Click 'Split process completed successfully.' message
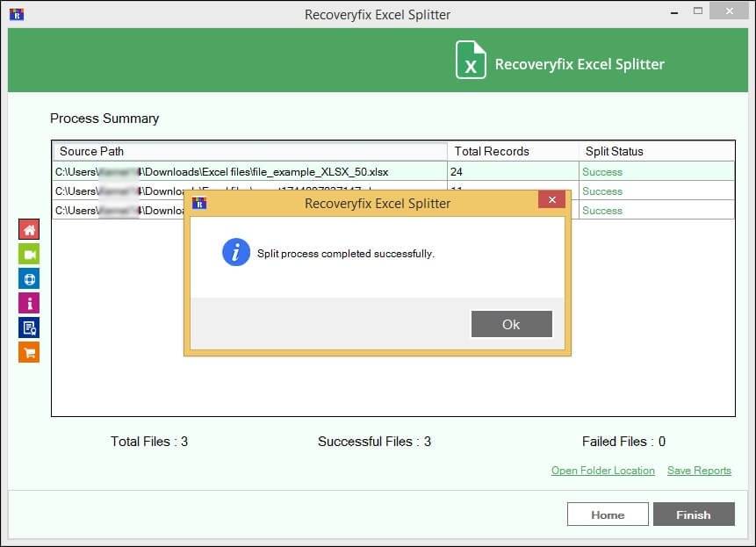 345,254
